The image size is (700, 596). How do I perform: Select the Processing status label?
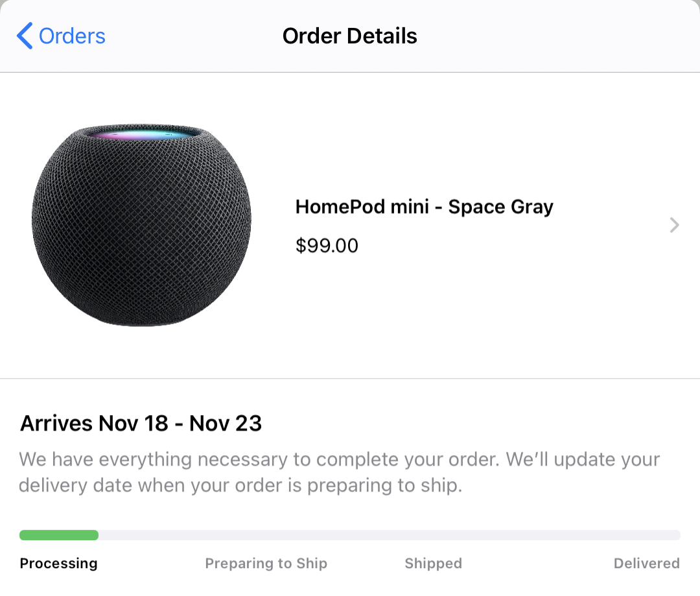pos(58,564)
